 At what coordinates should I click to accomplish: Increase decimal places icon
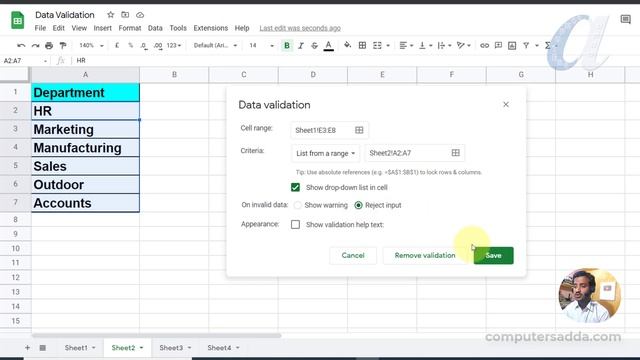pos(158,46)
